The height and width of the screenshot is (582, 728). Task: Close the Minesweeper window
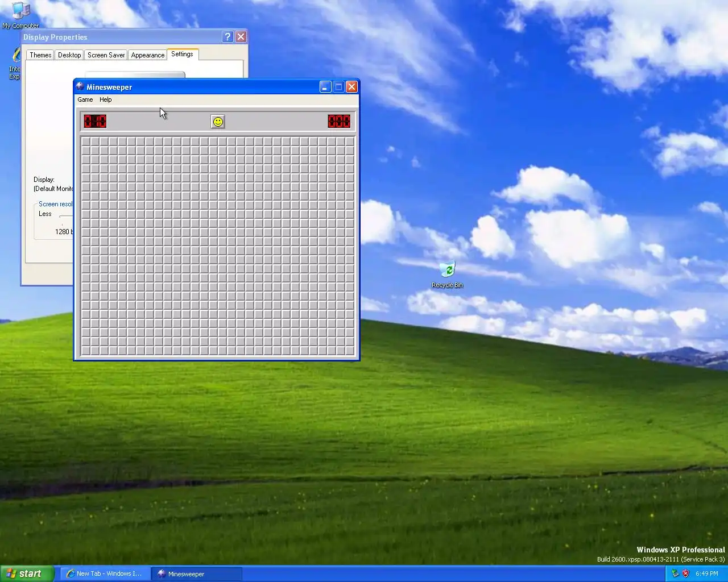click(351, 86)
